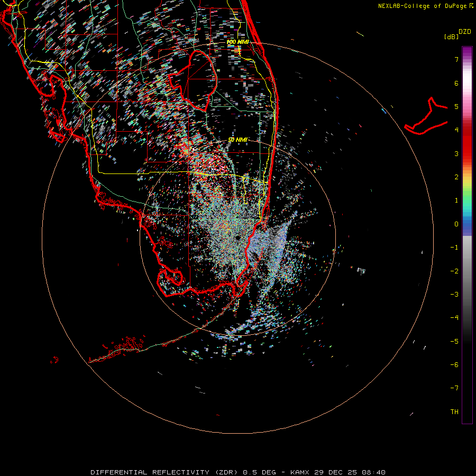
Task: Select the 0 value on the dB scale
Action: [x=456, y=224]
